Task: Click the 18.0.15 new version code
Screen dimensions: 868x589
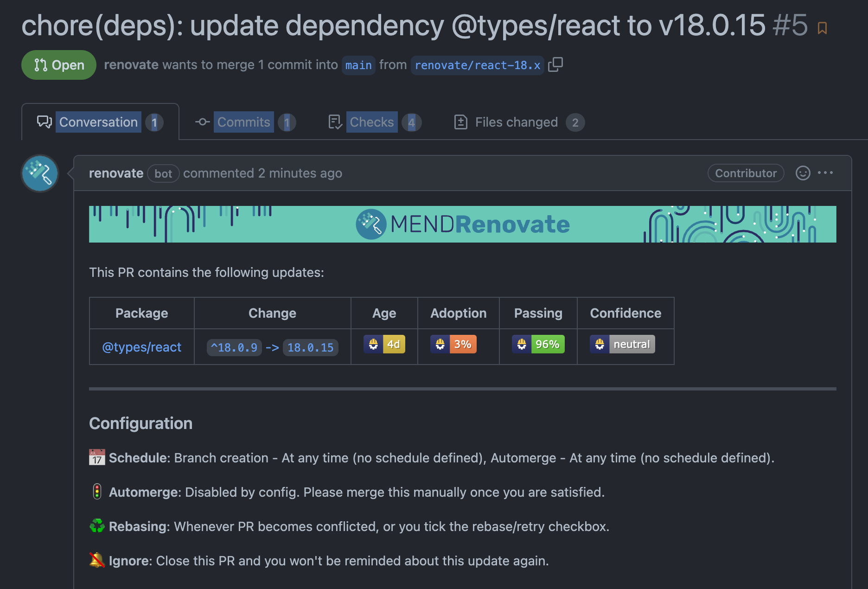Action: [x=310, y=347]
